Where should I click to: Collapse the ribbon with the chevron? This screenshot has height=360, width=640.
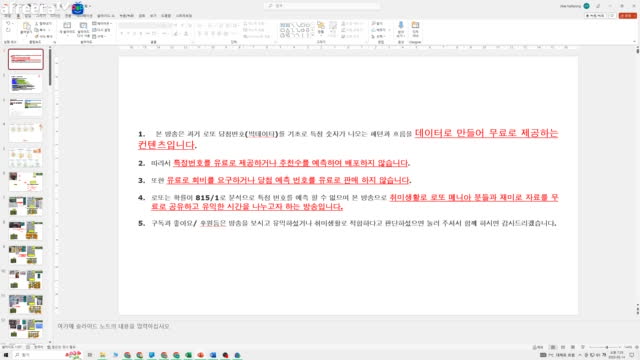coord(634,42)
